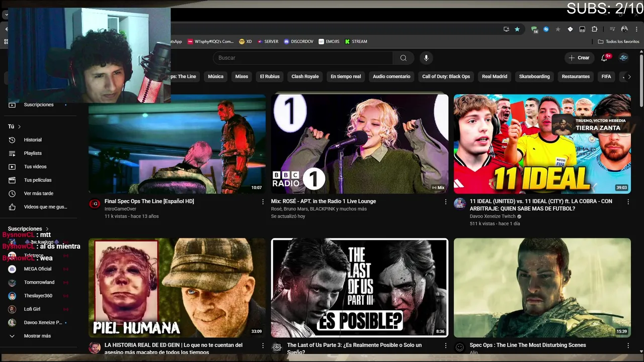
Task: Select the Música filter chip
Action: coord(215,76)
